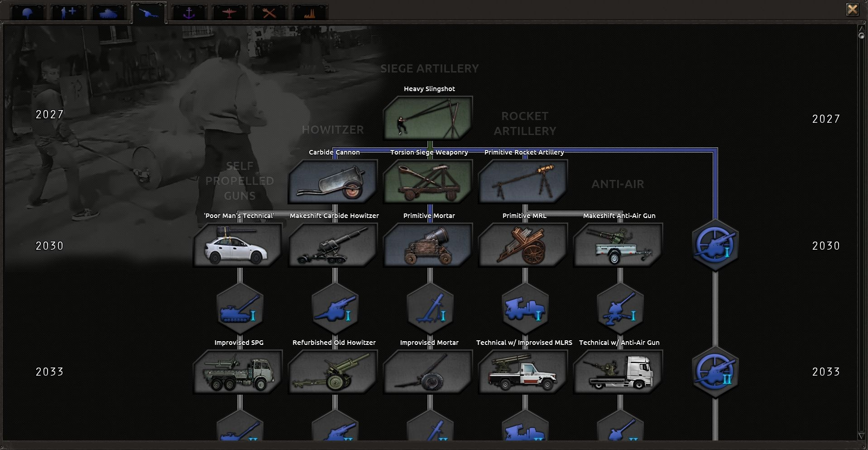Click the ROCKET ARTILLERY category heading
This screenshot has width=868, height=450.
pos(525,123)
